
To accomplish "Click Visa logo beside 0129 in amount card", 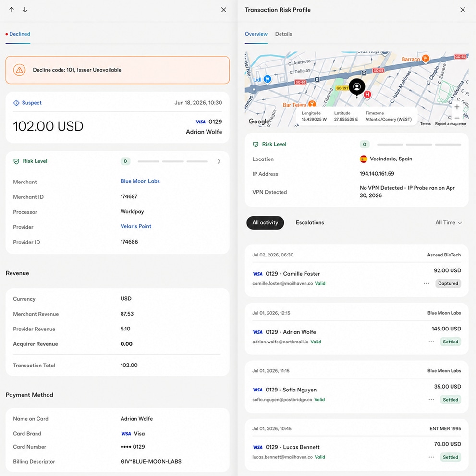I will click(x=201, y=122).
